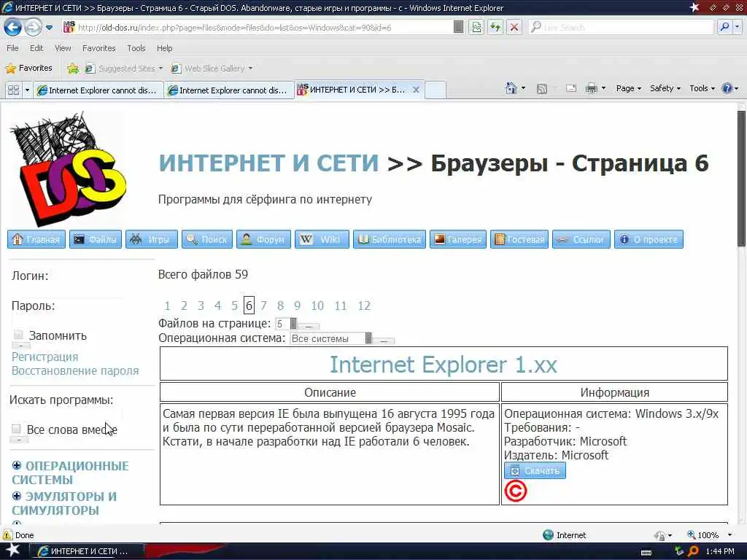The image size is (747, 560).
Task: Click the Read Mail icon
Action: [571, 88]
